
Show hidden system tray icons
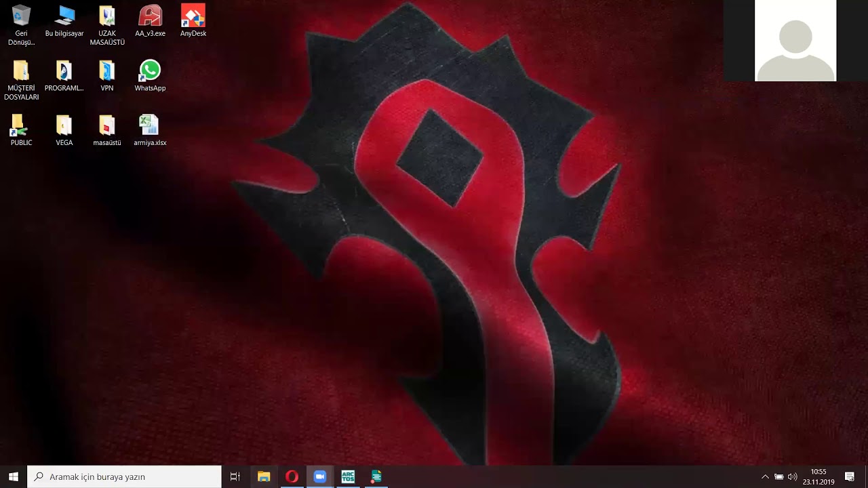click(766, 476)
